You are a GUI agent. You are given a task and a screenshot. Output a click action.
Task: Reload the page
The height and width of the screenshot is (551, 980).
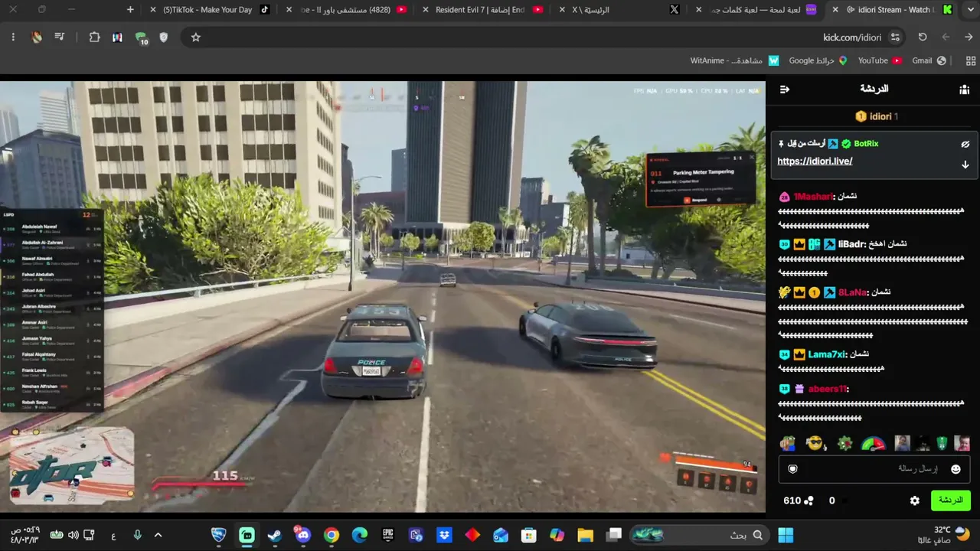pyautogui.click(x=923, y=37)
